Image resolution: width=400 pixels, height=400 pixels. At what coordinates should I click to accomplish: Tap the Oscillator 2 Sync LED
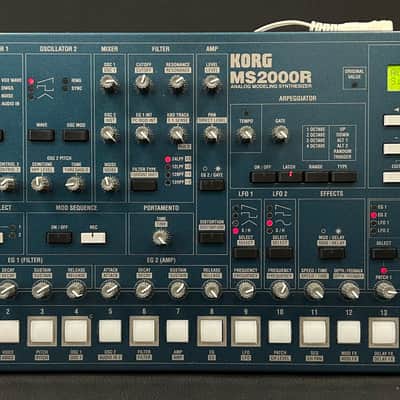coord(65,89)
